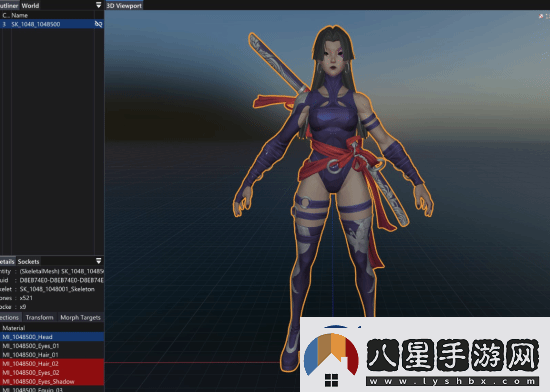Select MI_1048500_Head material row
The image size is (550, 392).
click(52, 337)
